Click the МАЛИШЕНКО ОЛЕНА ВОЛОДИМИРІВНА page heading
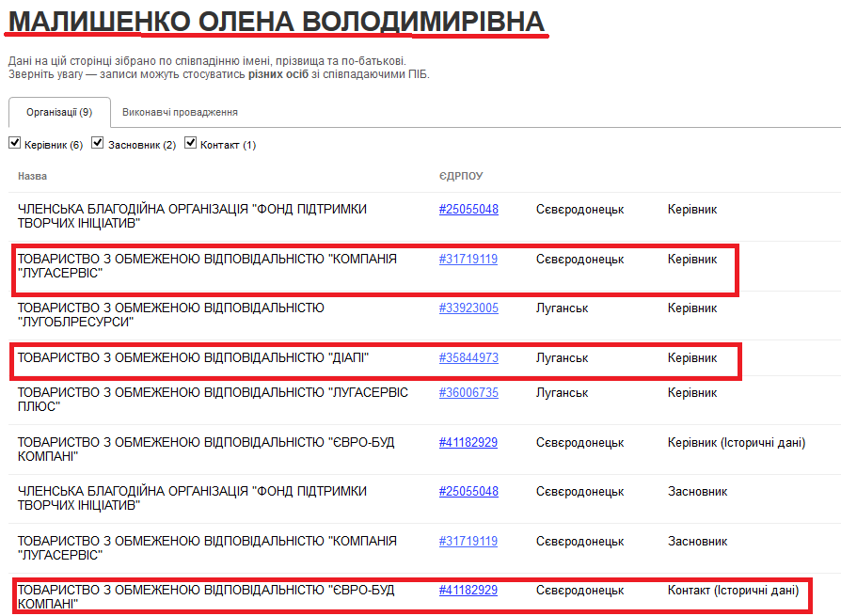This screenshot has height=616, width=841. coord(276,22)
